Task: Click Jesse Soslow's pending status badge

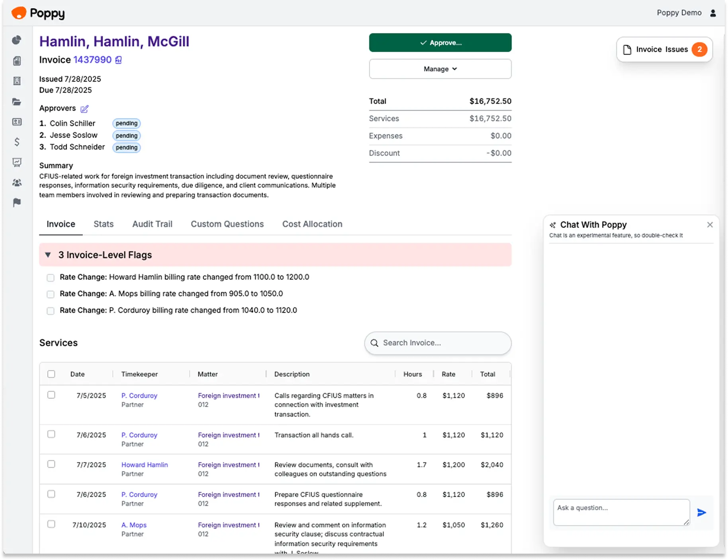Action: (x=127, y=136)
